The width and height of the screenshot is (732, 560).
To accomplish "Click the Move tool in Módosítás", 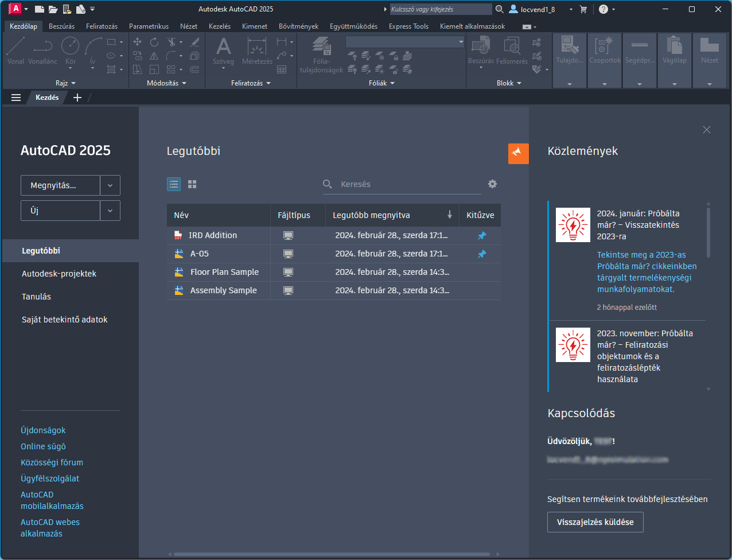I will point(137,42).
